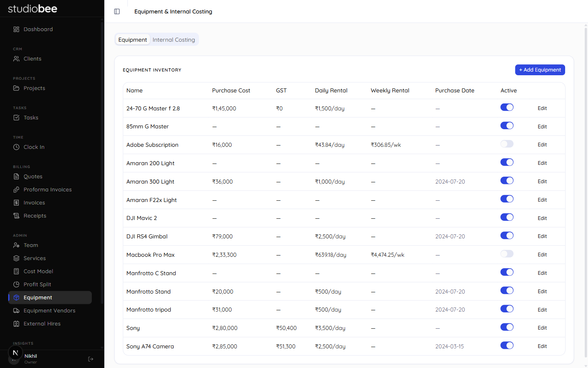Click the Receipts icon in sidebar

tap(16, 216)
